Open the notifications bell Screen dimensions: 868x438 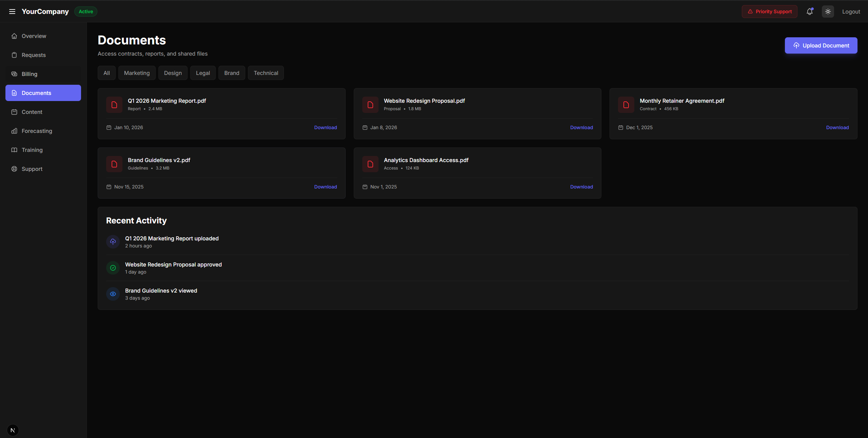click(x=809, y=12)
